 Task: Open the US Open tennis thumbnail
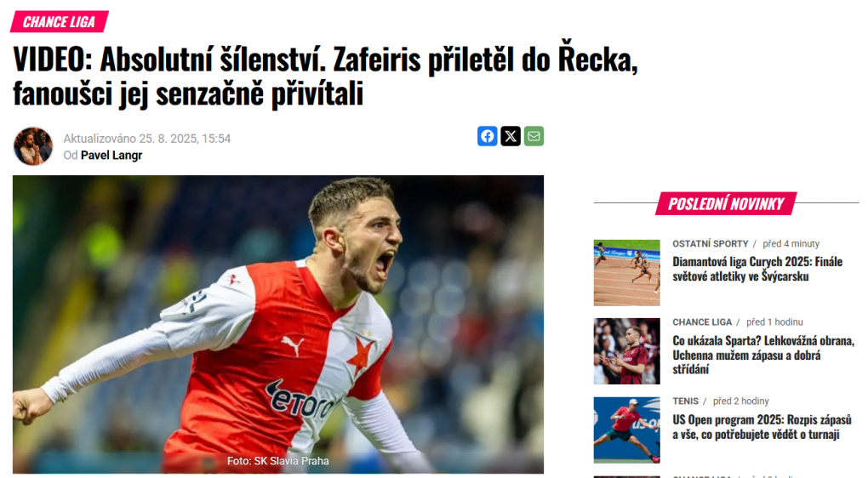point(626,430)
